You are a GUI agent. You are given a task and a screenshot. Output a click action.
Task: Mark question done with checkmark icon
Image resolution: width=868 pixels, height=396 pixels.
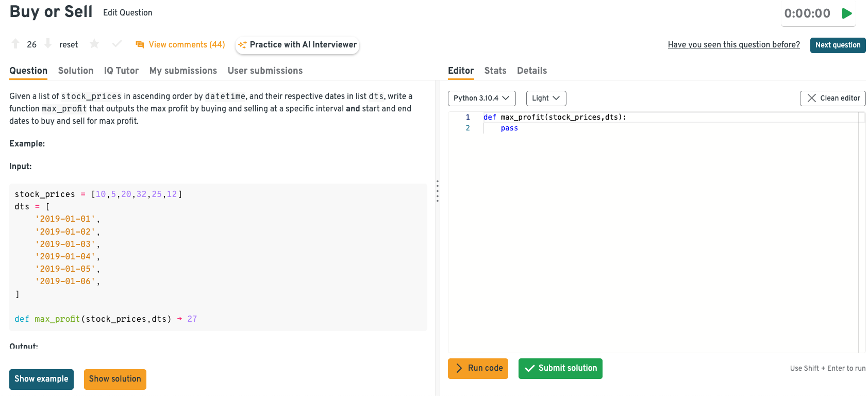[117, 44]
